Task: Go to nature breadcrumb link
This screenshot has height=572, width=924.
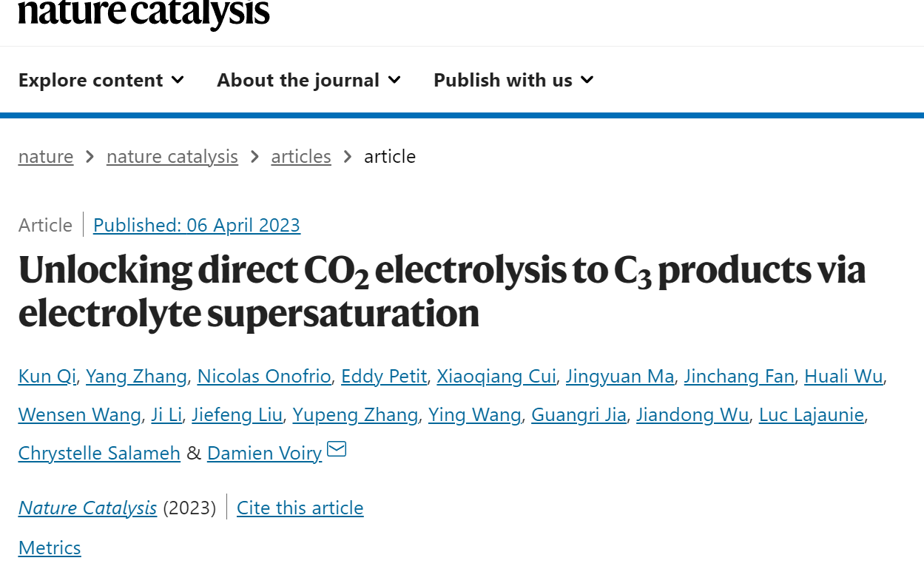Action: (x=46, y=157)
